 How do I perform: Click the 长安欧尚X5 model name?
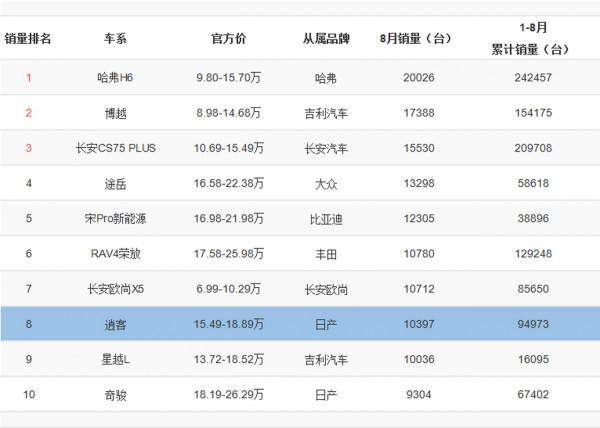(115, 288)
